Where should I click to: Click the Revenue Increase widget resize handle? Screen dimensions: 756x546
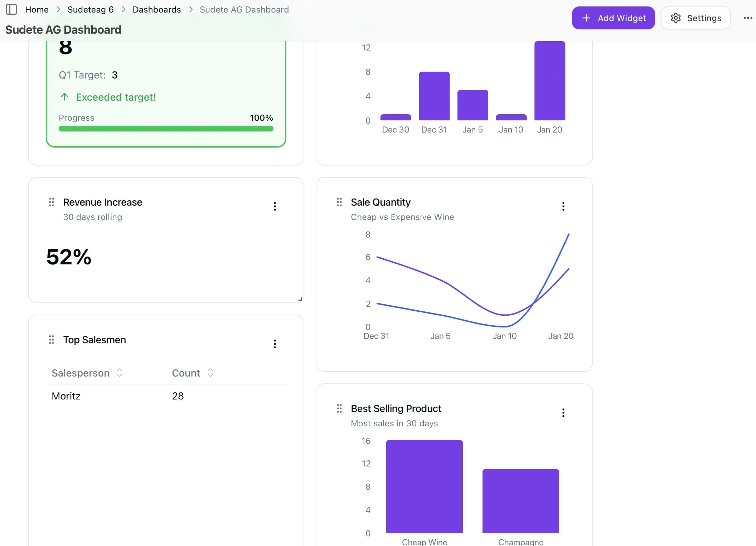[x=301, y=298]
